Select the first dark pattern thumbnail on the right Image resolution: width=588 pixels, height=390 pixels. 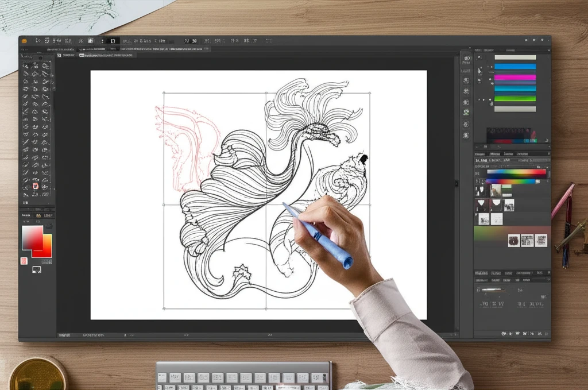[x=513, y=241]
